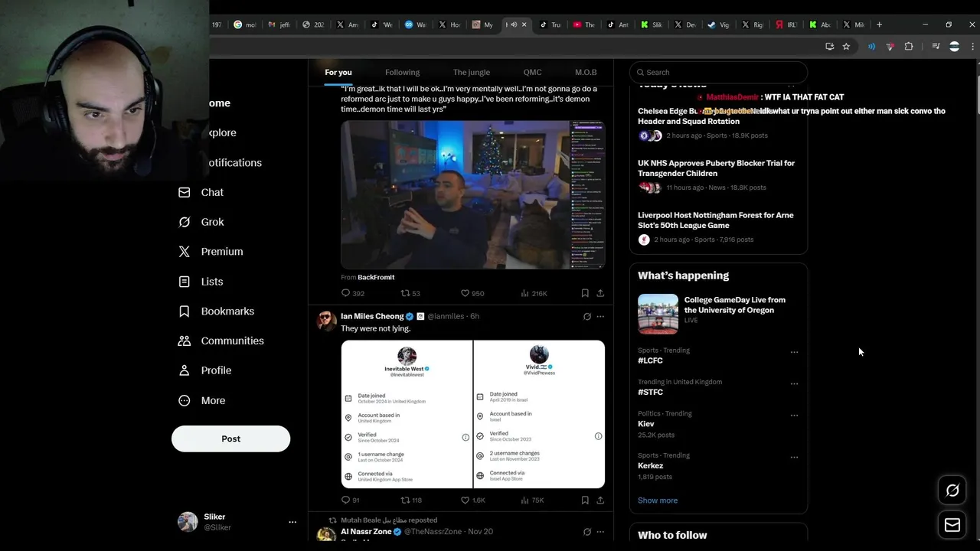The width and height of the screenshot is (980, 551).
Task: Open options for Kerkez trend
Action: click(x=794, y=457)
